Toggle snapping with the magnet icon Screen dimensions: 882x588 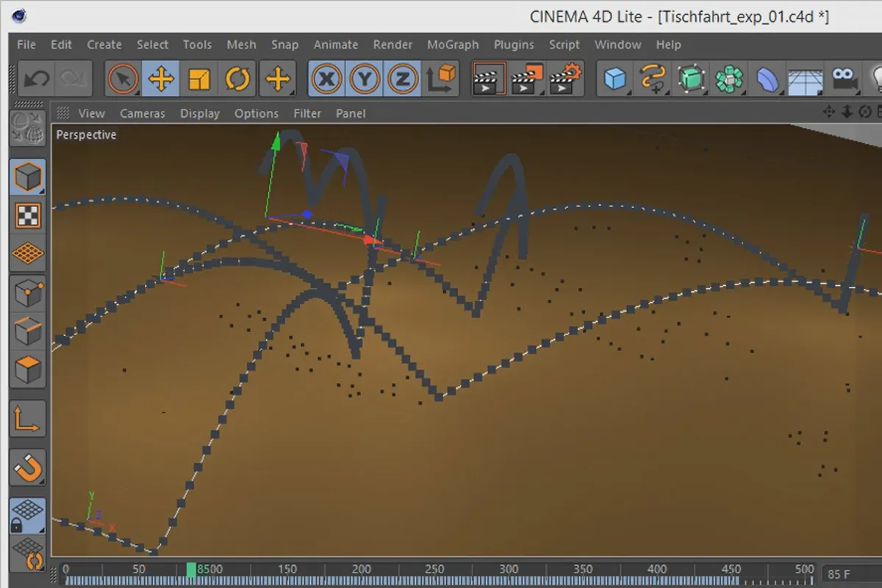[28, 467]
